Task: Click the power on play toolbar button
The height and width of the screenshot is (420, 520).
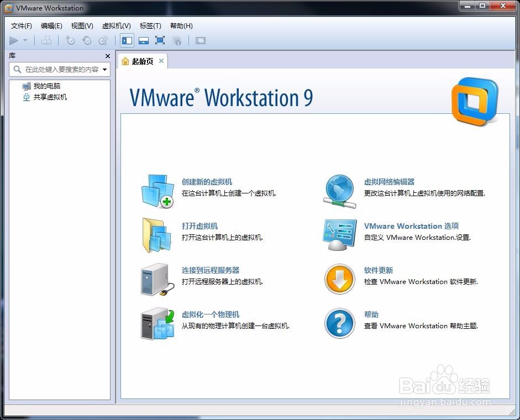Action: tap(14, 40)
